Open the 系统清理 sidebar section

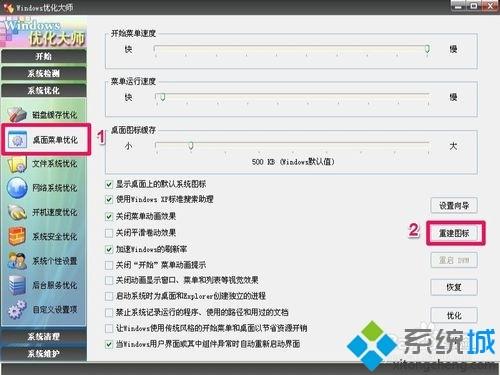44,336
